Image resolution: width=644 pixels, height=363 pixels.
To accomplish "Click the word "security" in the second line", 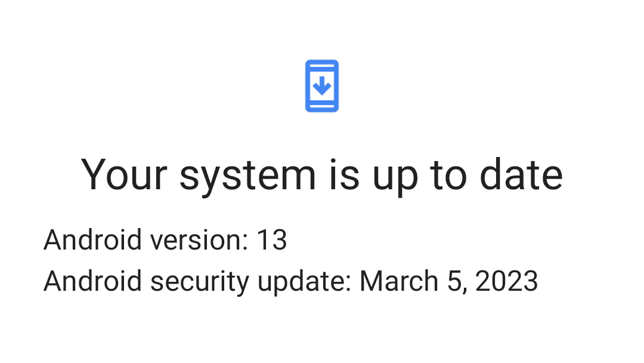I will (199, 281).
